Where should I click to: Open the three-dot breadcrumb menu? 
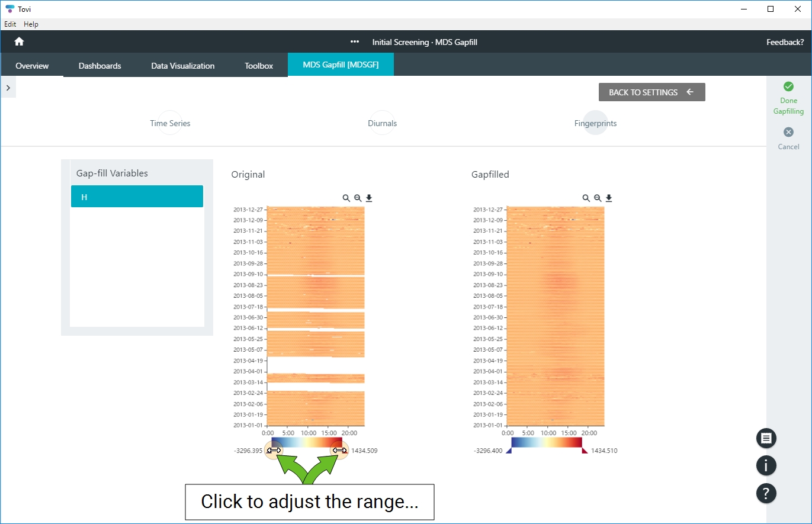tap(355, 42)
